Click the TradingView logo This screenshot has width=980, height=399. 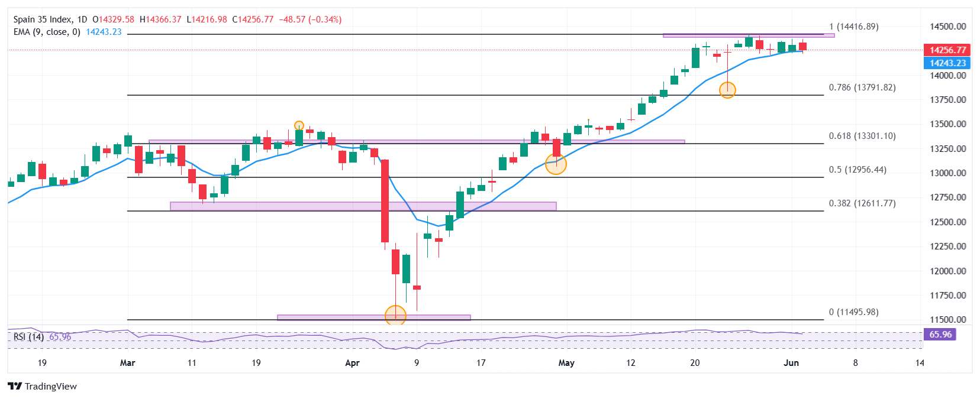(42, 386)
